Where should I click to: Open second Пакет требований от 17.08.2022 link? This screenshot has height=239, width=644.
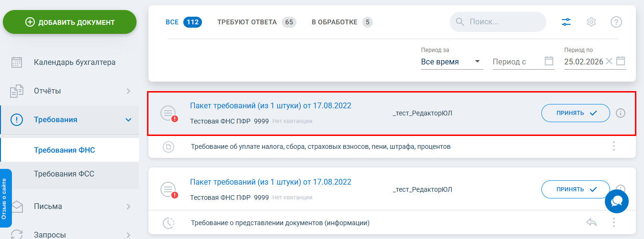pos(270,182)
